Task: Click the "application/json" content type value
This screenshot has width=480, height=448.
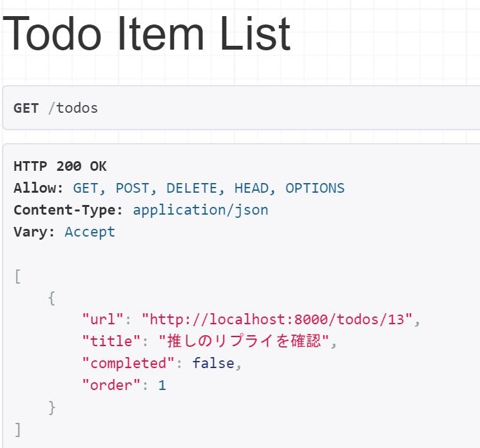Action: tap(200, 210)
